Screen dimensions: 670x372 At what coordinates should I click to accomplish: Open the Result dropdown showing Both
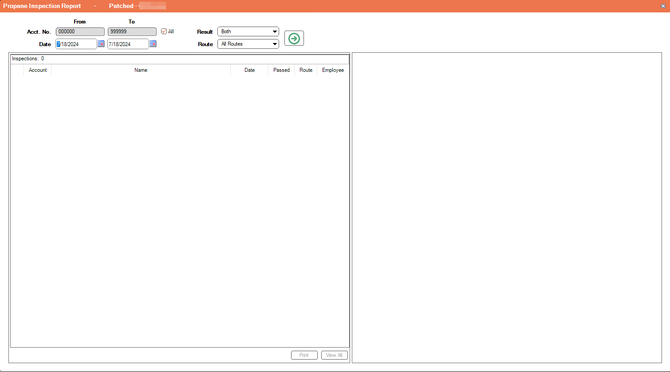(x=248, y=32)
